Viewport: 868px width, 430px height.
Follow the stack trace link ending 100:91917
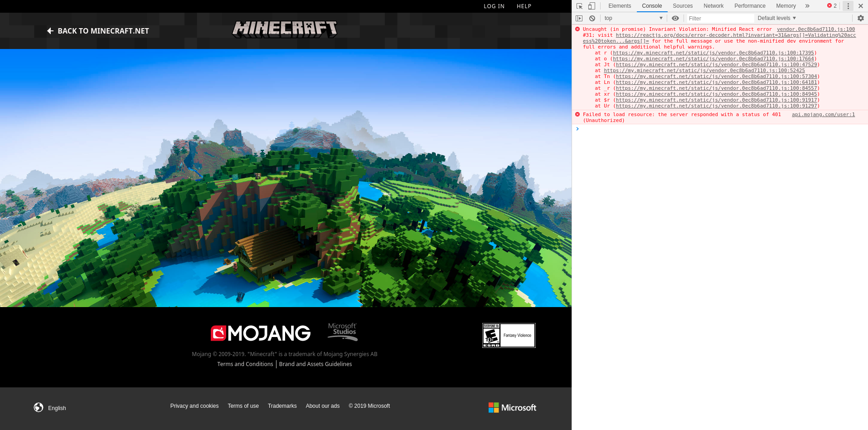point(716,100)
